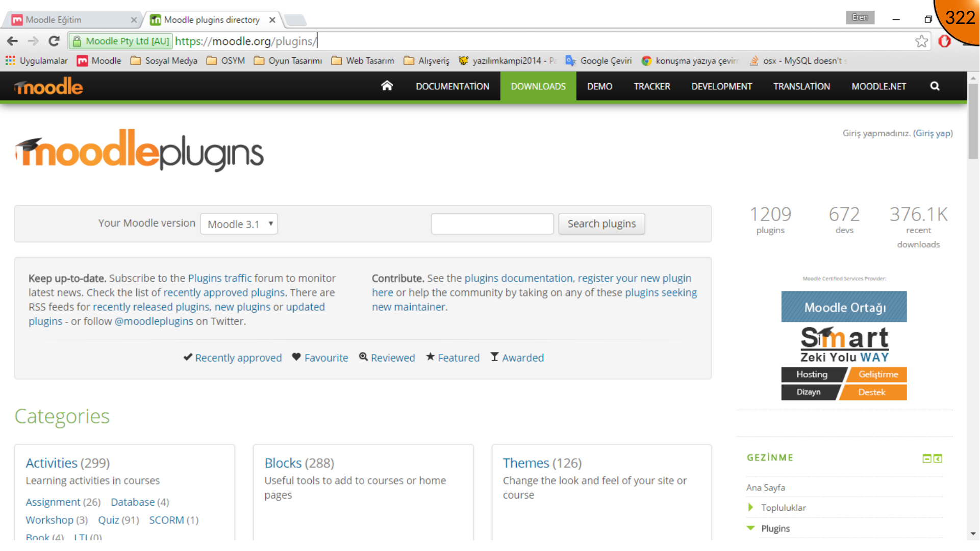Open Web Tasarım bookmark folder
Viewport: 980px width, 551px height.
click(x=363, y=61)
